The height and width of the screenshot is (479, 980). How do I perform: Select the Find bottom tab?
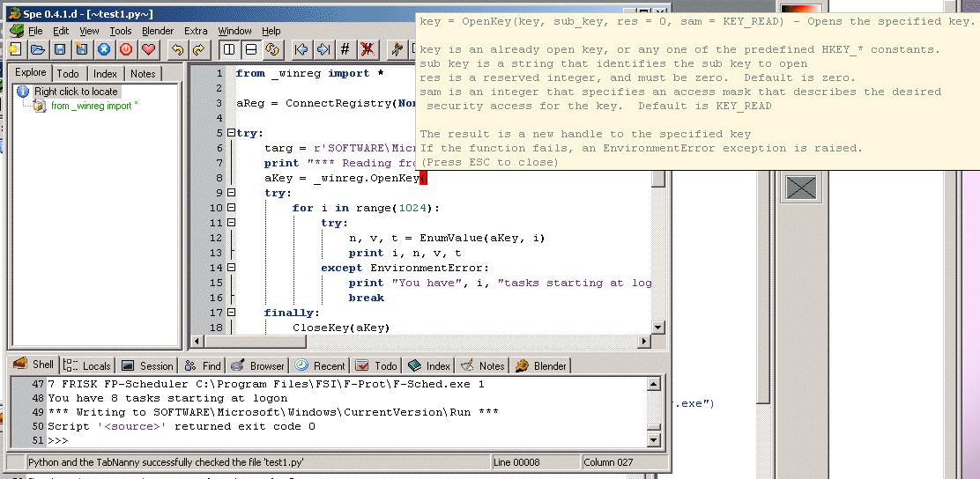tap(203, 366)
